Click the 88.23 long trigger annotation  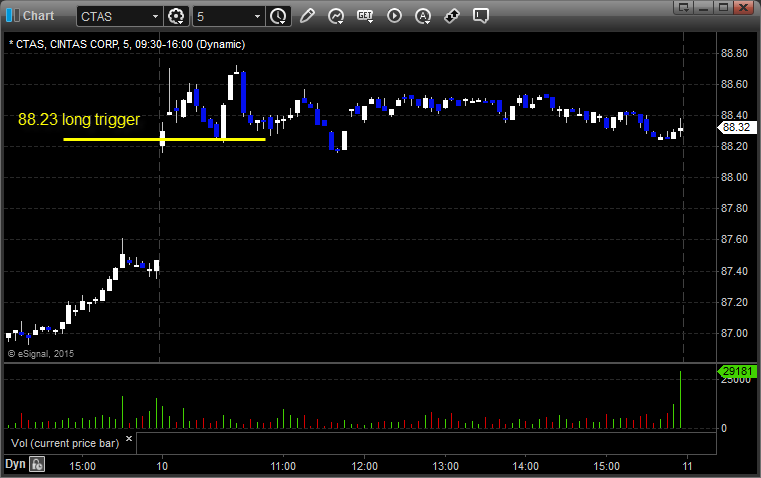pos(79,119)
